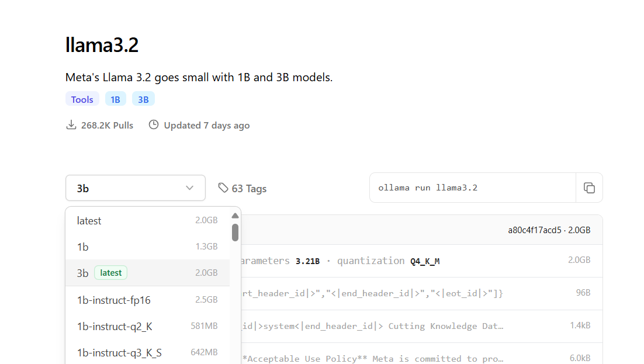Click the tag icon beside 63 Tags

click(223, 188)
